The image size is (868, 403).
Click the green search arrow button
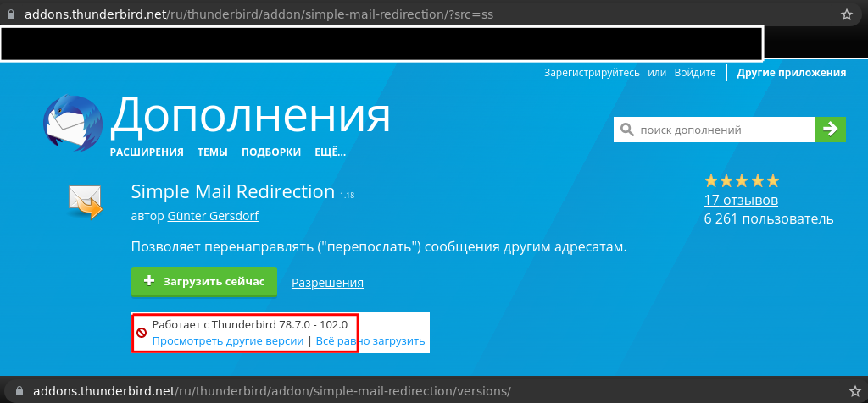click(x=831, y=130)
